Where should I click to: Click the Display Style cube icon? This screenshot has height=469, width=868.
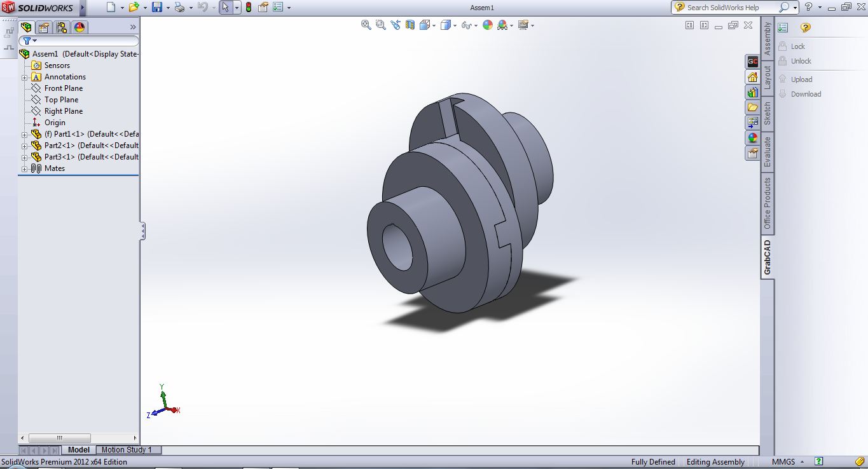click(446, 25)
